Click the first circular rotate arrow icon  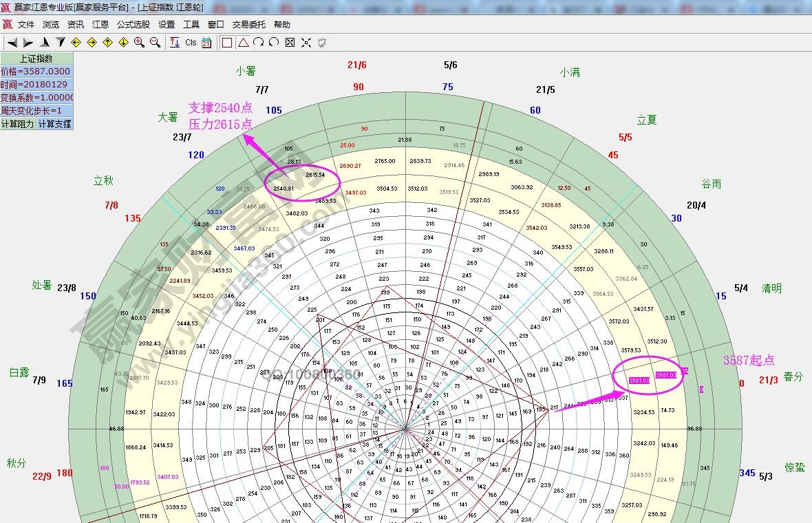tap(258, 43)
